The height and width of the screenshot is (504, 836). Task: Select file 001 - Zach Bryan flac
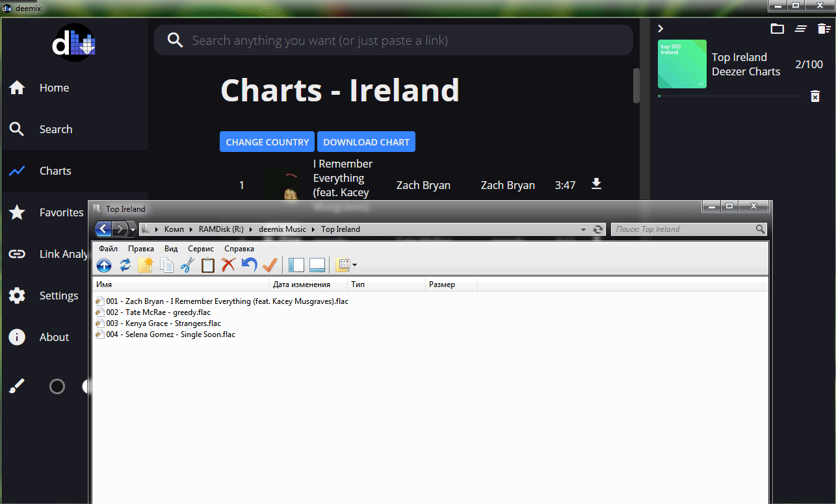[x=222, y=301]
